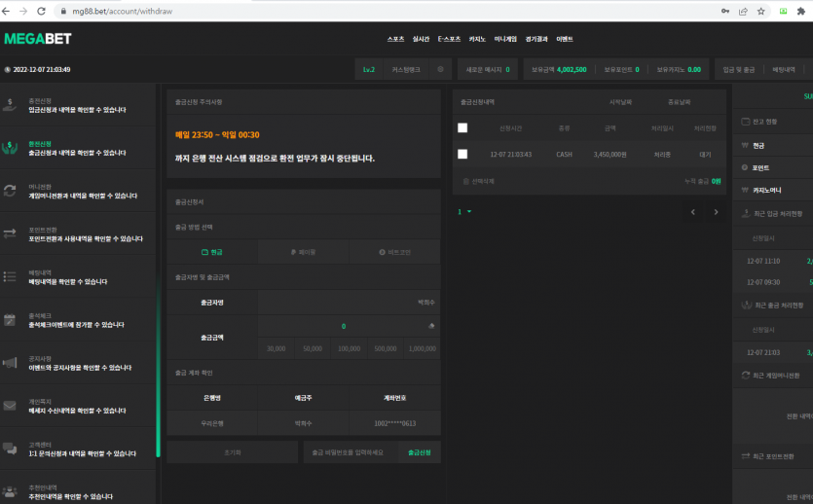Check the select-all checkbox in table header
This screenshot has height=504, width=813.
click(x=462, y=127)
